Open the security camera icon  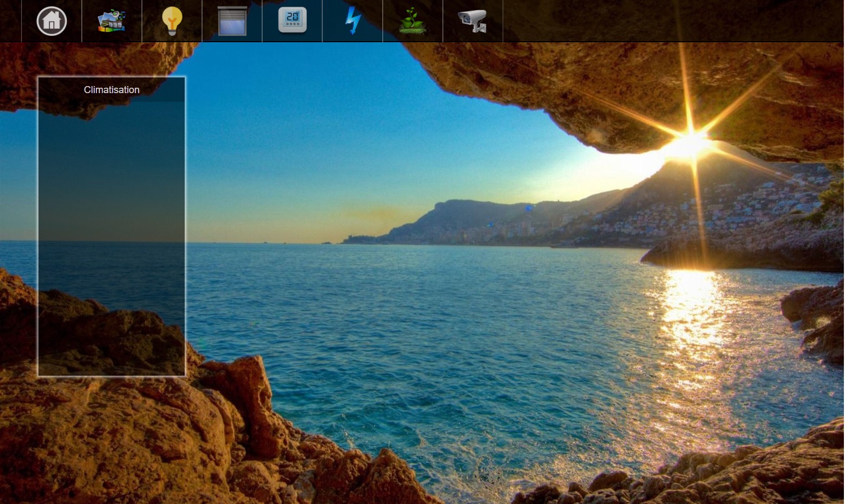tap(473, 21)
